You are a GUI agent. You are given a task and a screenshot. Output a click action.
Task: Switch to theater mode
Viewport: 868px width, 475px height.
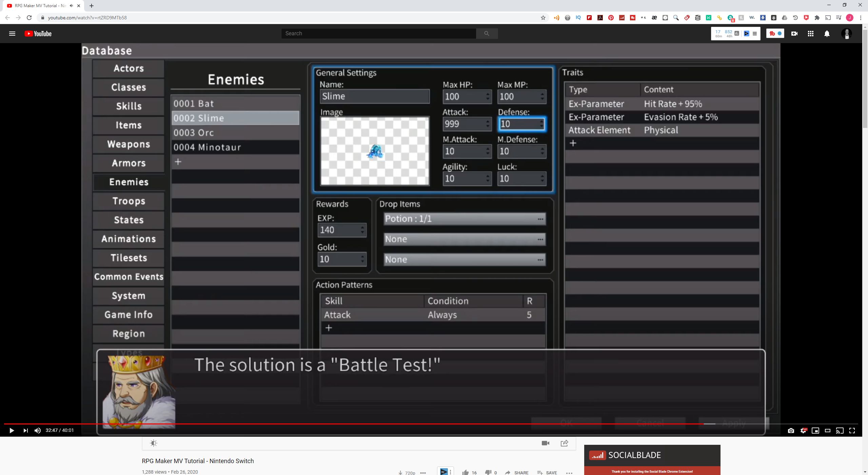(828, 431)
